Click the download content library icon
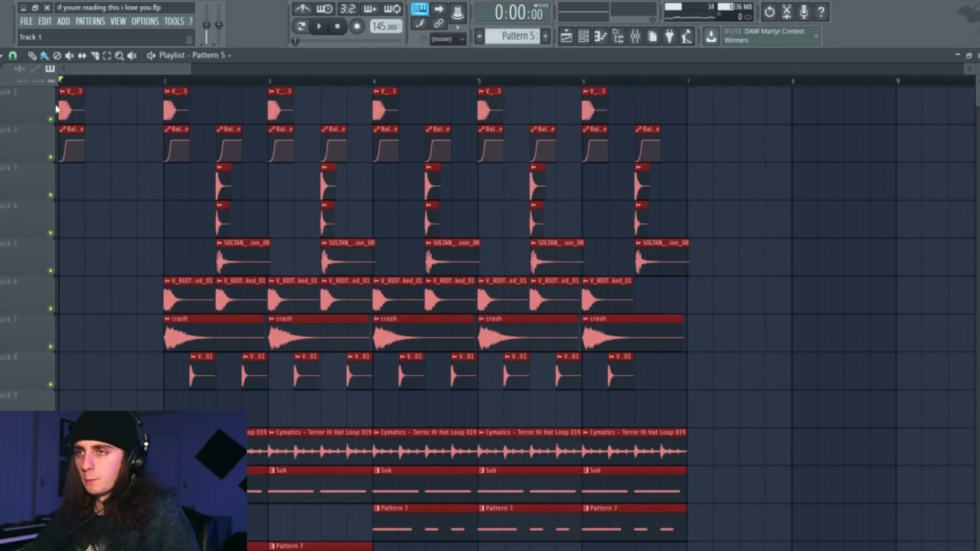This screenshot has height=551, width=980. pyautogui.click(x=711, y=36)
